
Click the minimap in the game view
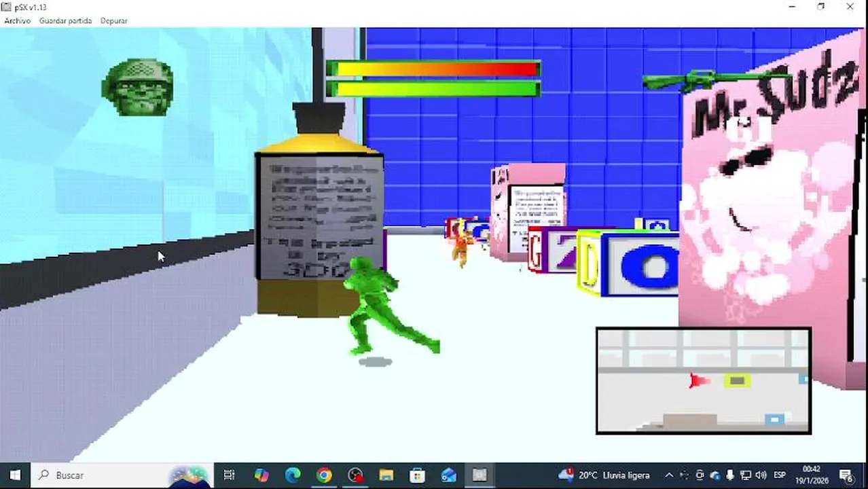[x=704, y=381]
